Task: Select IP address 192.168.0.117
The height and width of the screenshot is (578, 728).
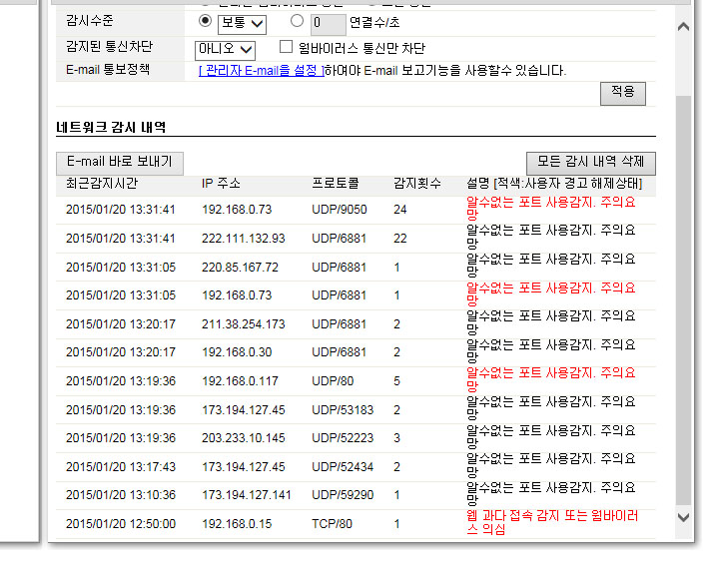Action: click(x=240, y=381)
